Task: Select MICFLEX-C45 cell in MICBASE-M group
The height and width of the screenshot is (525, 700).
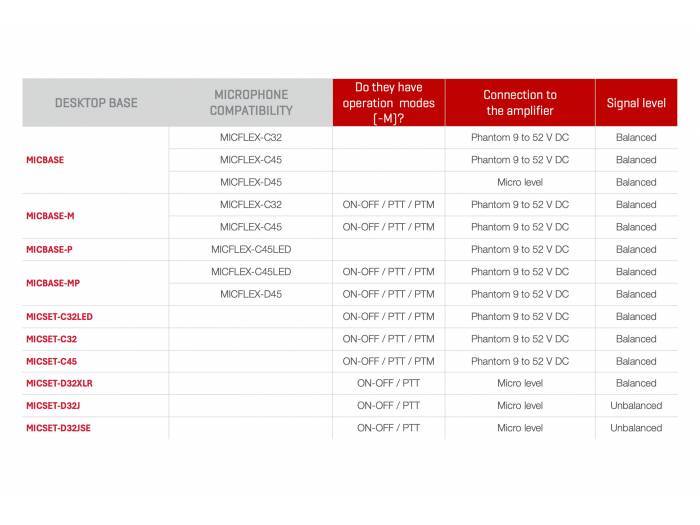Action: click(251, 227)
